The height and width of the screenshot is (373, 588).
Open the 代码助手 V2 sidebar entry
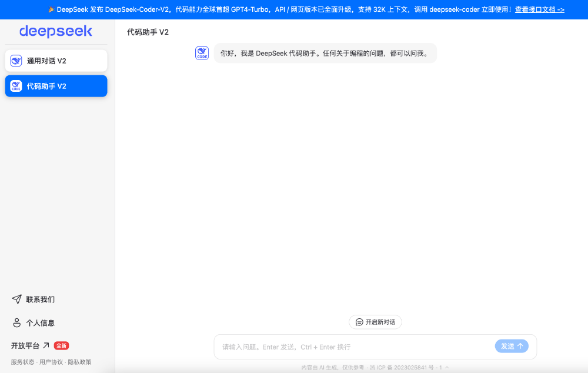(56, 86)
